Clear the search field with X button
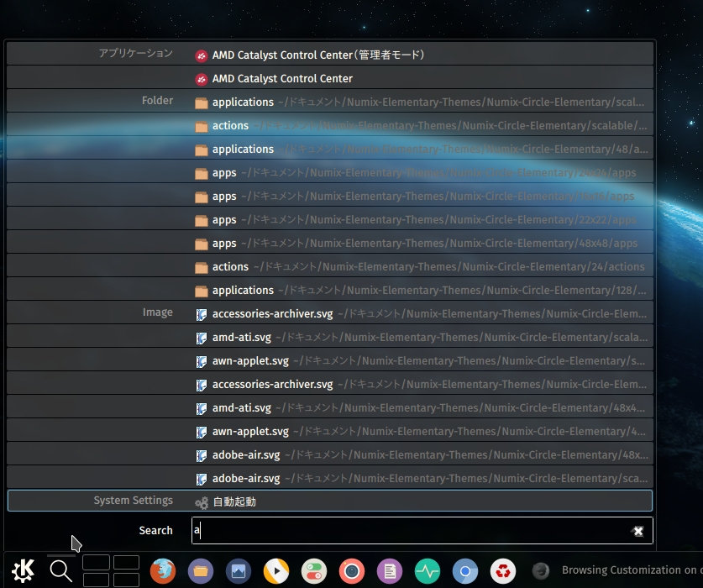This screenshot has height=588, width=703. tap(638, 531)
